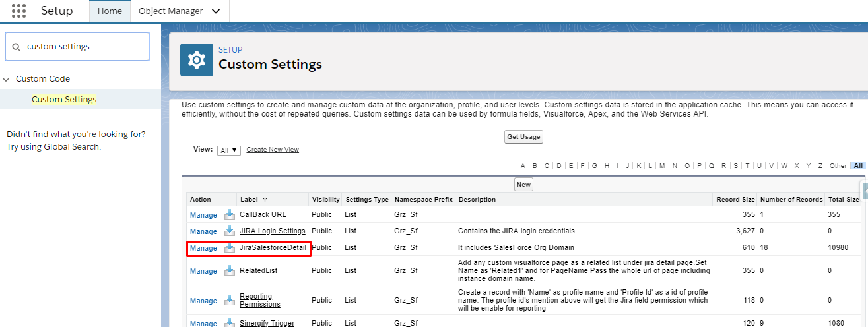Filter the list by letter Z
This screenshot has width=868, height=327.
[820, 166]
